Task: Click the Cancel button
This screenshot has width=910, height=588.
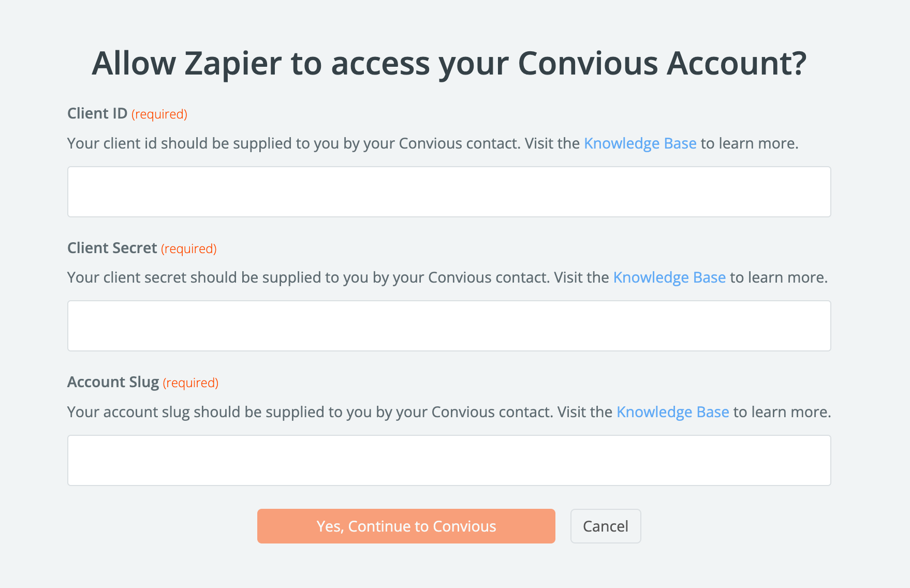Action: coord(605,526)
